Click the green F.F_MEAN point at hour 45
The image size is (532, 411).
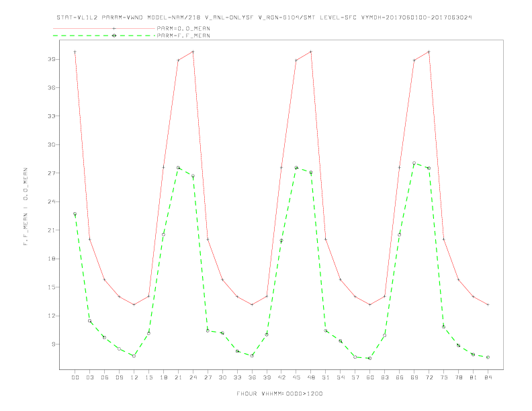pyautogui.click(x=296, y=167)
